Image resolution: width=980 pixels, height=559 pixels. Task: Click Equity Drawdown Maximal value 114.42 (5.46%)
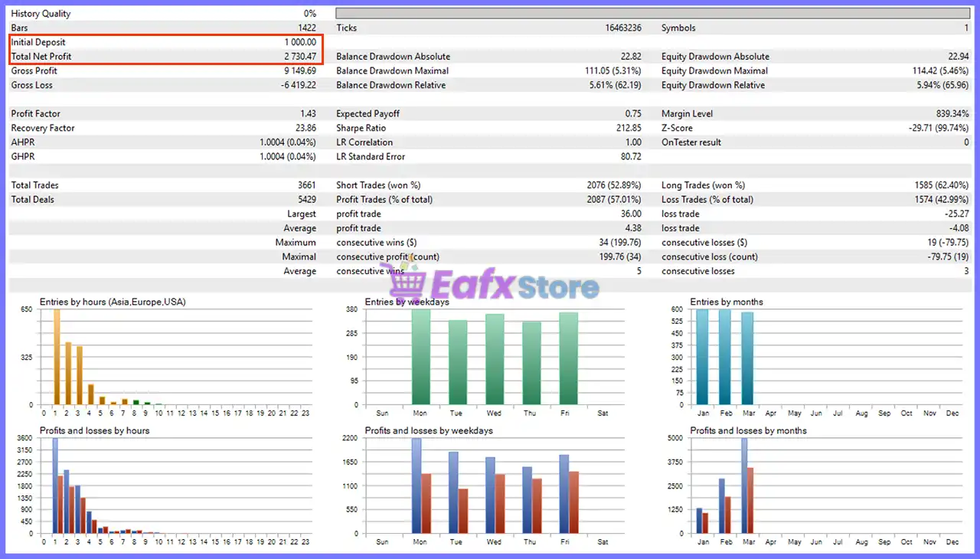point(939,70)
